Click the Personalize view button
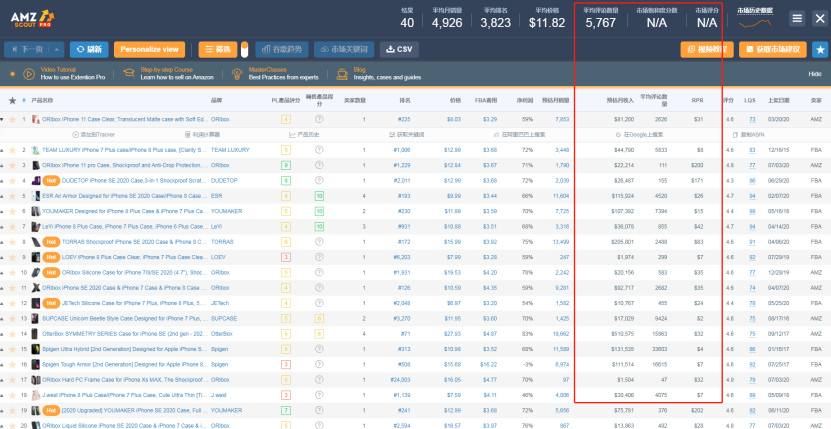Image resolution: width=831 pixels, height=429 pixels. (151, 49)
